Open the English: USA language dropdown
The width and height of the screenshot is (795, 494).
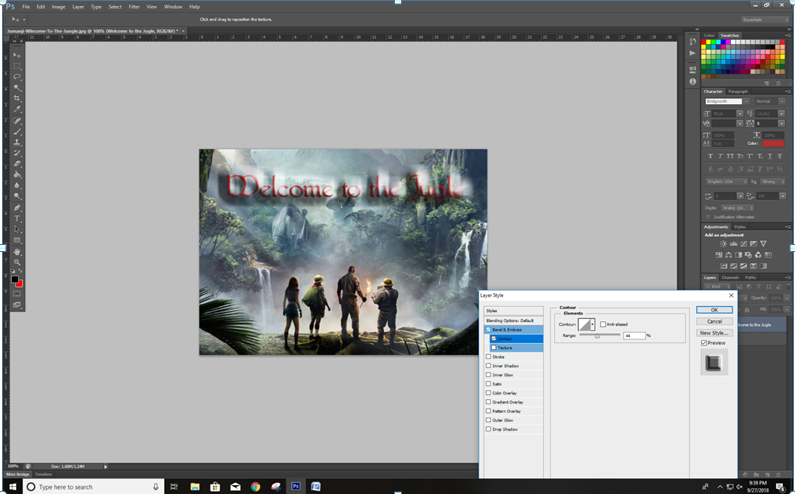[727, 182]
